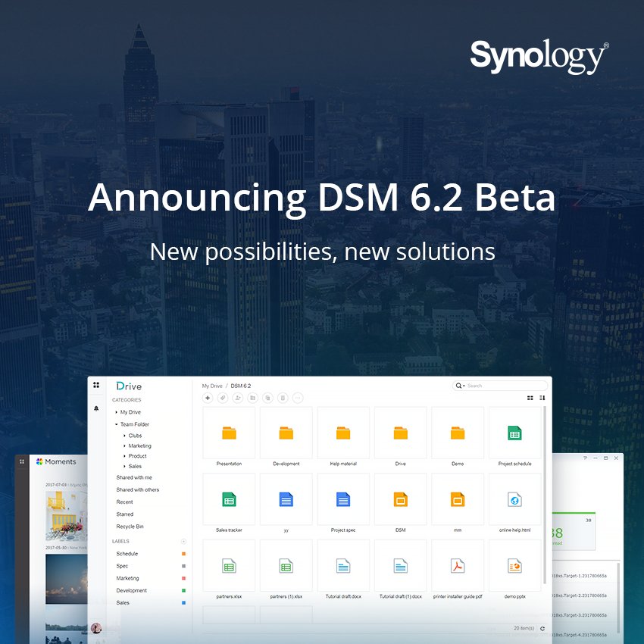Click the orange Schedule label color swatch
This screenshot has height=644, width=644.
[183, 554]
